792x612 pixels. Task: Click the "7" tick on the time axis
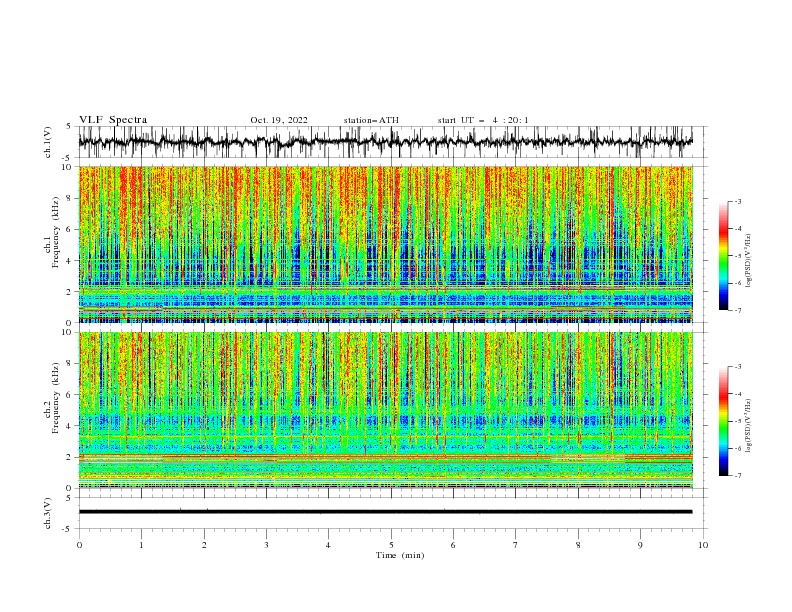[x=516, y=545]
